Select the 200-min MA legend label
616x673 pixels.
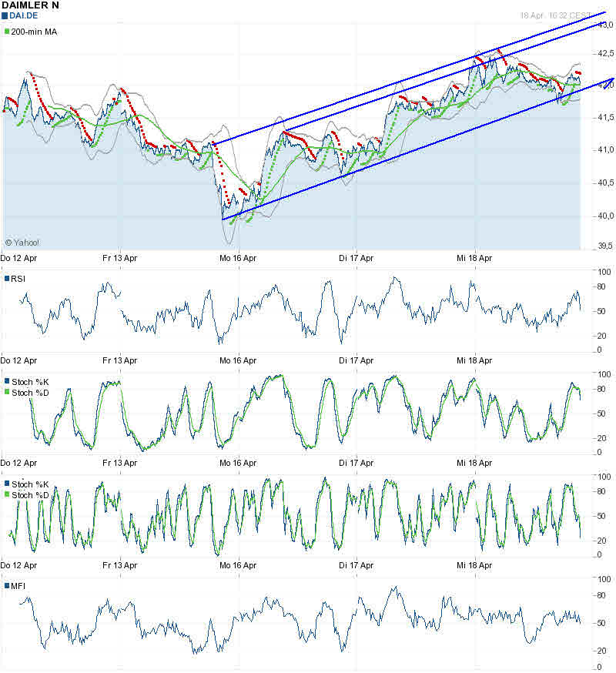[x=34, y=32]
